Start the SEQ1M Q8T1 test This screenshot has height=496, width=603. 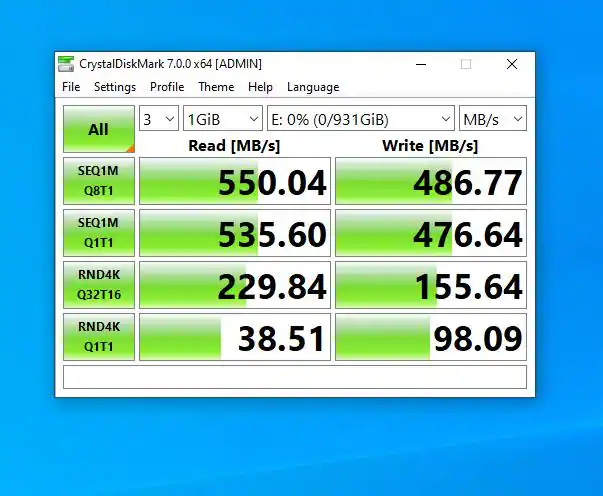click(x=98, y=181)
